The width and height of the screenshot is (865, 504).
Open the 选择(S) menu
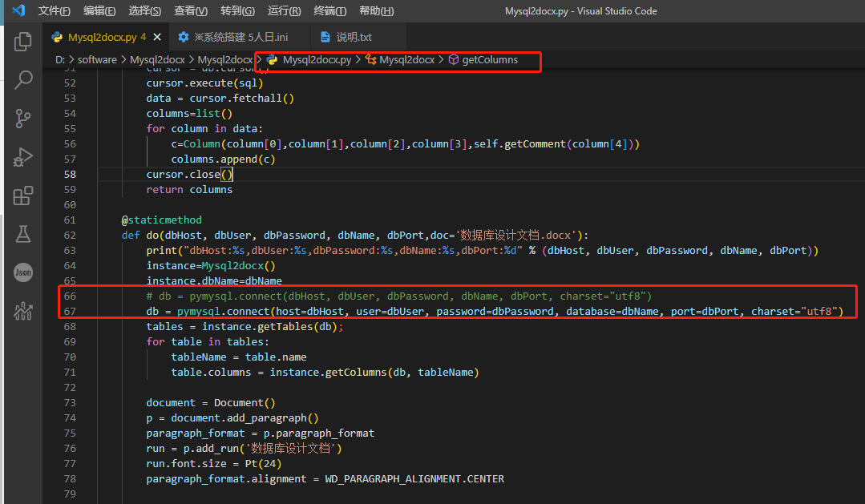tap(144, 11)
